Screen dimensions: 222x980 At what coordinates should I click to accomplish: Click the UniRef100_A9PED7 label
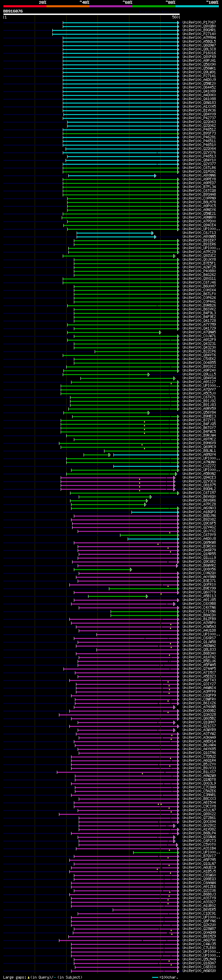[199, 183]
